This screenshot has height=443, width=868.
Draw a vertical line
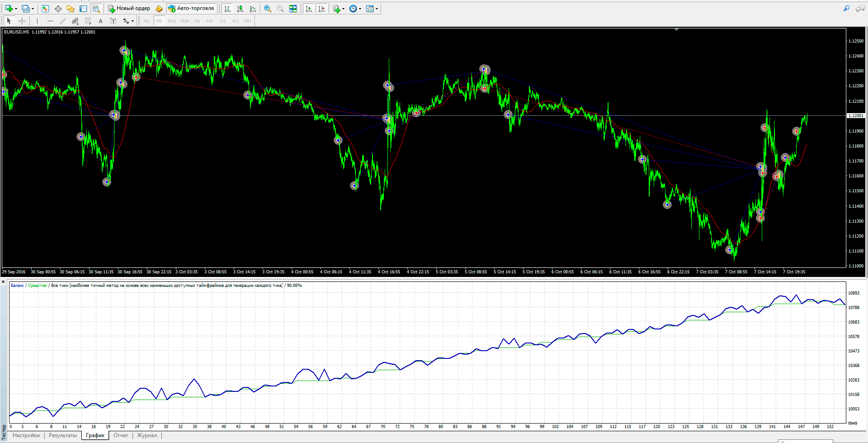(37, 21)
